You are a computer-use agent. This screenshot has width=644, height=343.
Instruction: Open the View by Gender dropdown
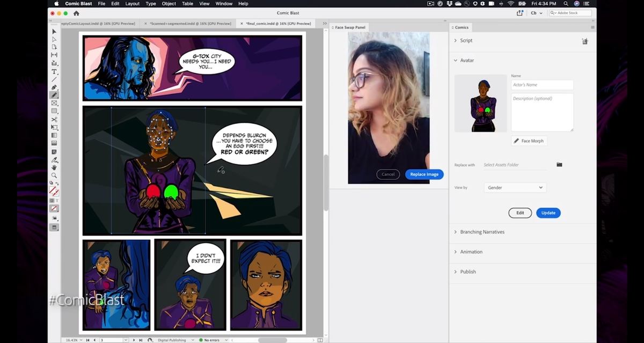[x=515, y=187]
